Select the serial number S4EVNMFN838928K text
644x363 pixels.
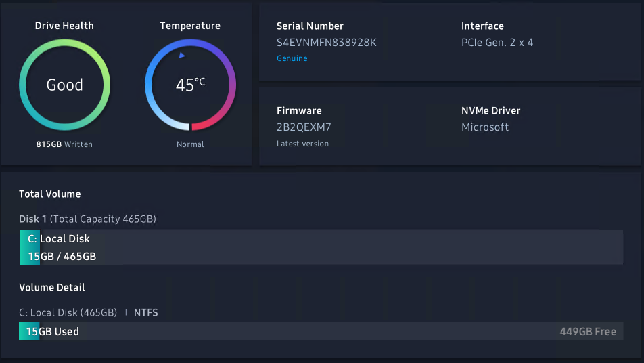(327, 43)
